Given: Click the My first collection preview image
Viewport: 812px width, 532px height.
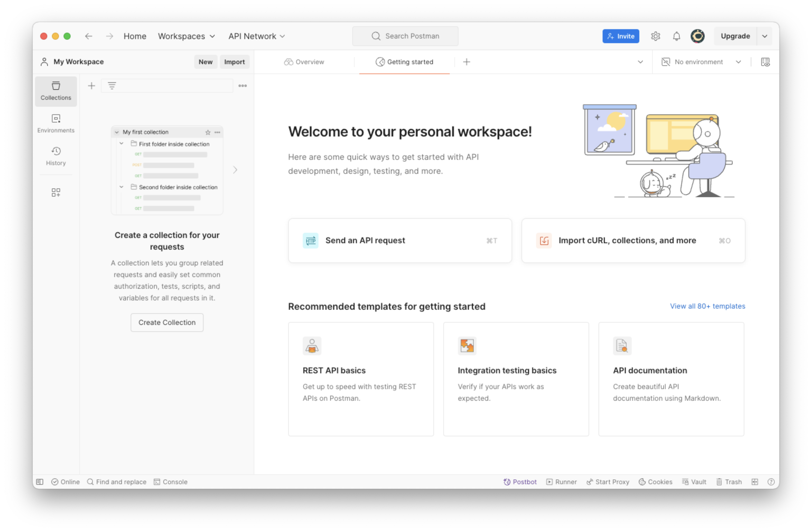Looking at the screenshot, I should pyautogui.click(x=167, y=170).
